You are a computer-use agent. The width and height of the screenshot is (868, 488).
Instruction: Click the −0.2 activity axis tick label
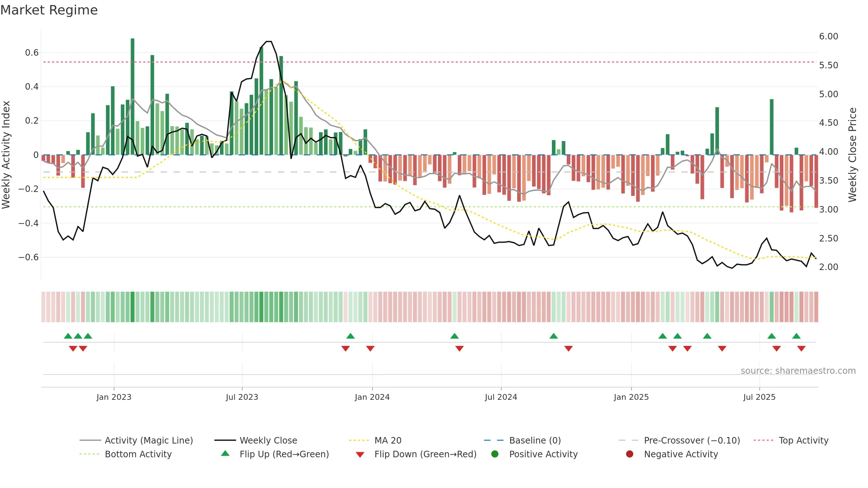29,189
